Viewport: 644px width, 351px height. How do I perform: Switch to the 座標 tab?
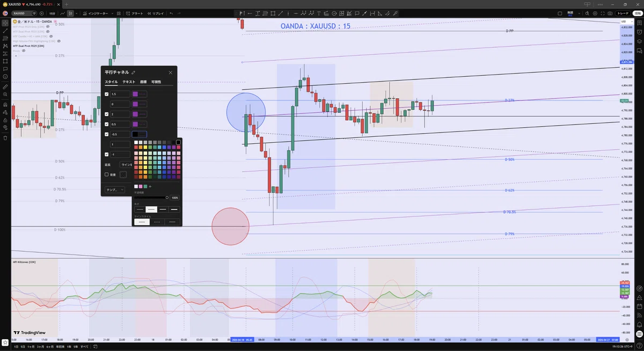143,82
